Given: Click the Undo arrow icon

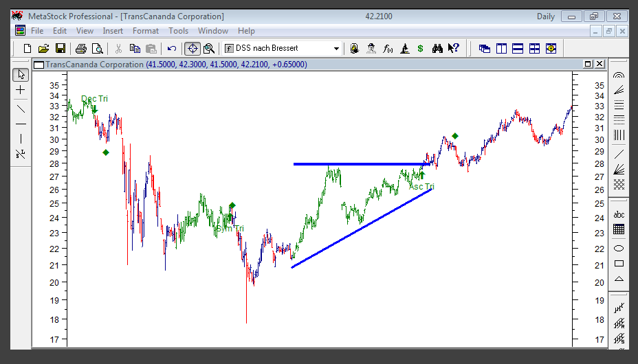Looking at the screenshot, I should pyautogui.click(x=172, y=49).
